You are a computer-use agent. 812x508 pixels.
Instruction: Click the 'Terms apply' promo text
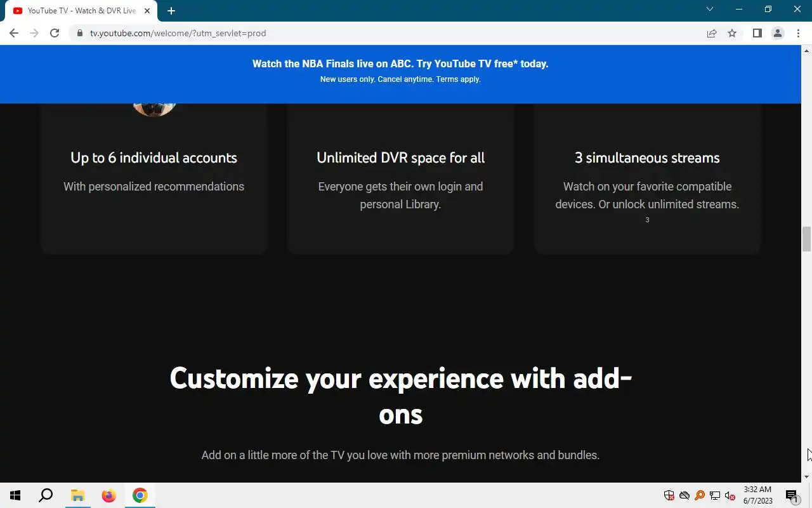click(x=458, y=79)
